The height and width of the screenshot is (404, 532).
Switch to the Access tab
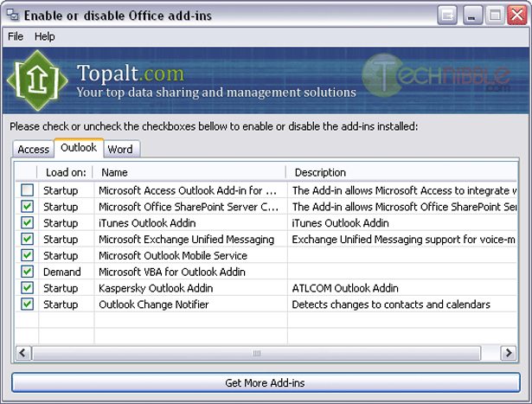pyautogui.click(x=33, y=150)
